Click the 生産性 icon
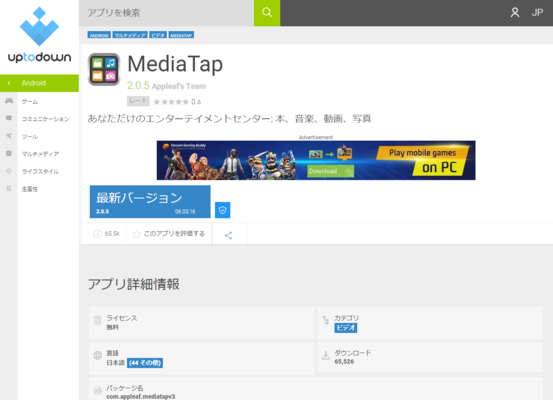 (x=9, y=188)
